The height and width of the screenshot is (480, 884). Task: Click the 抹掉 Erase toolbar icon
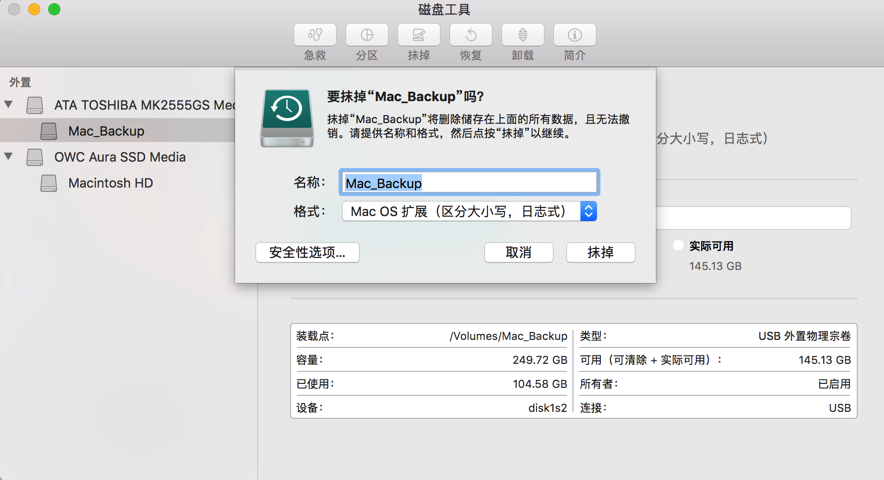419,35
